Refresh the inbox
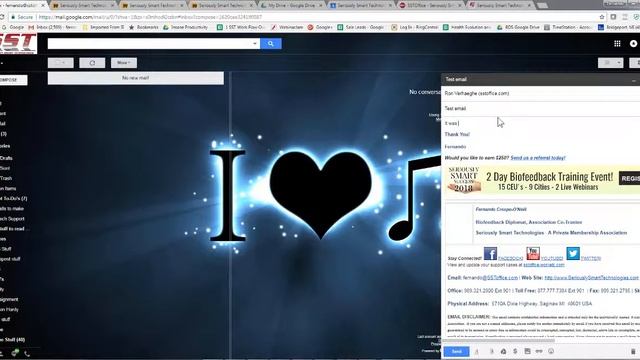The image size is (640, 360). click(x=92, y=63)
